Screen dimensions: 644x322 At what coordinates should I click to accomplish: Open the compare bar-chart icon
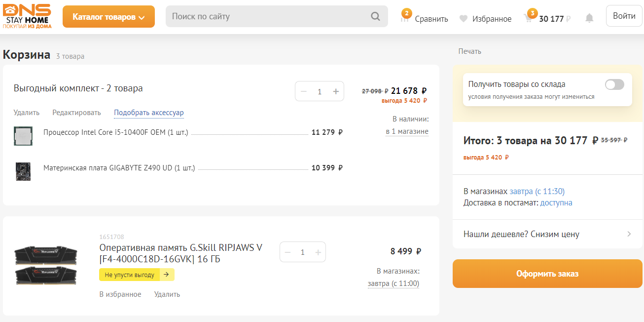click(x=405, y=19)
